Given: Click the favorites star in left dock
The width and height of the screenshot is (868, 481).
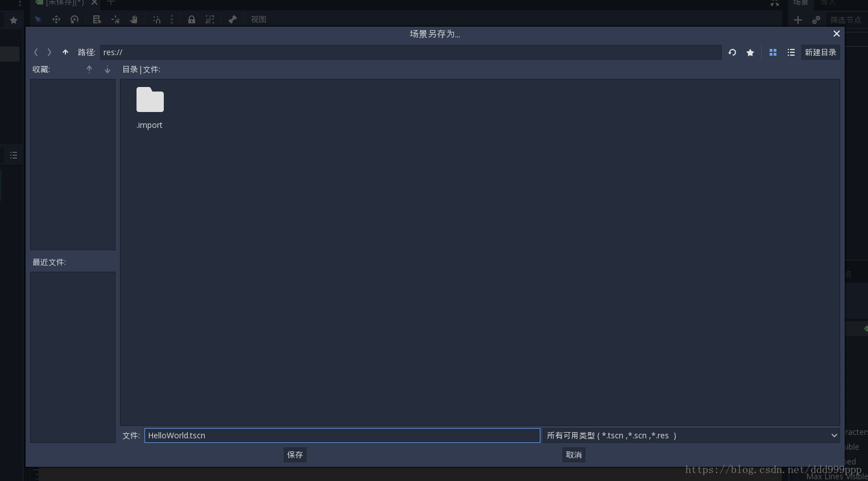Looking at the screenshot, I should [14, 20].
